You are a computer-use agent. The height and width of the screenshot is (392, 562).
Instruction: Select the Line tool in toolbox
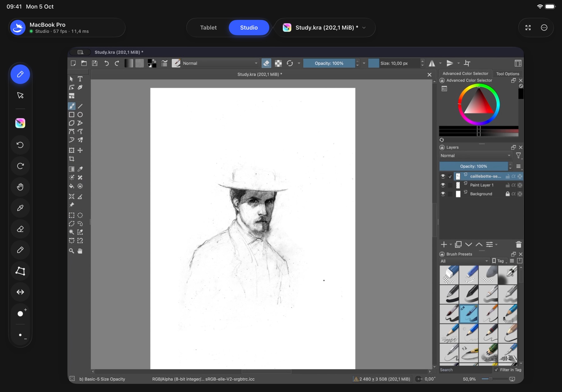(x=80, y=106)
